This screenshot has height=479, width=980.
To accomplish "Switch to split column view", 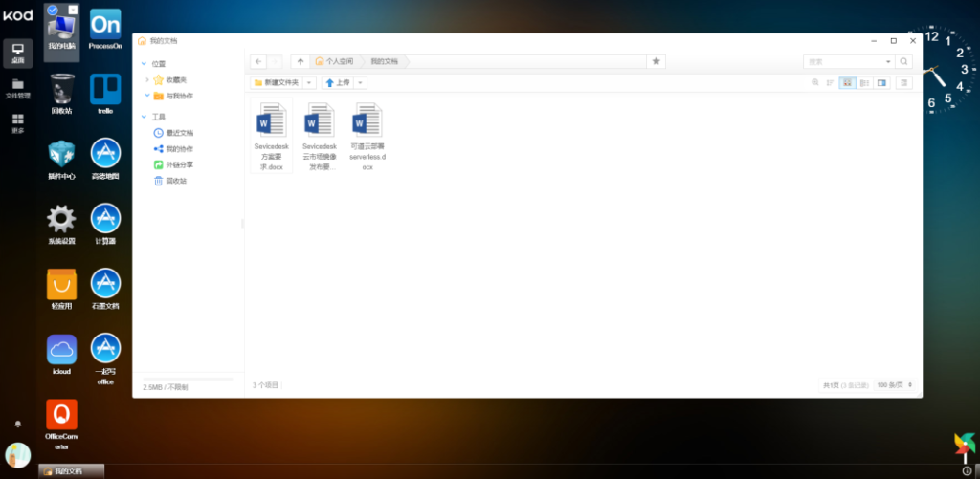I will tap(881, 82).
